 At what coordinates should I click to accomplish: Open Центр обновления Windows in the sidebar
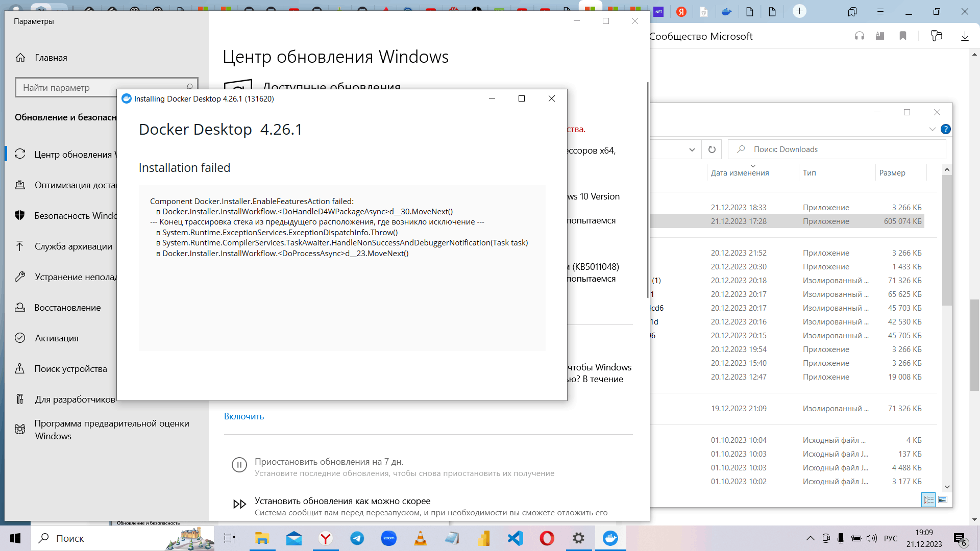pyautogui.click(x=66, y=155)
